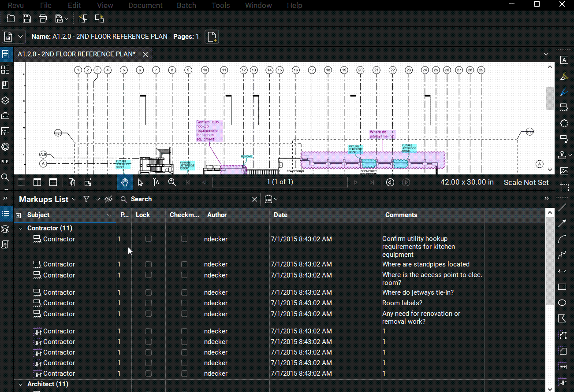Open the Markups List title dropdown

75,200
